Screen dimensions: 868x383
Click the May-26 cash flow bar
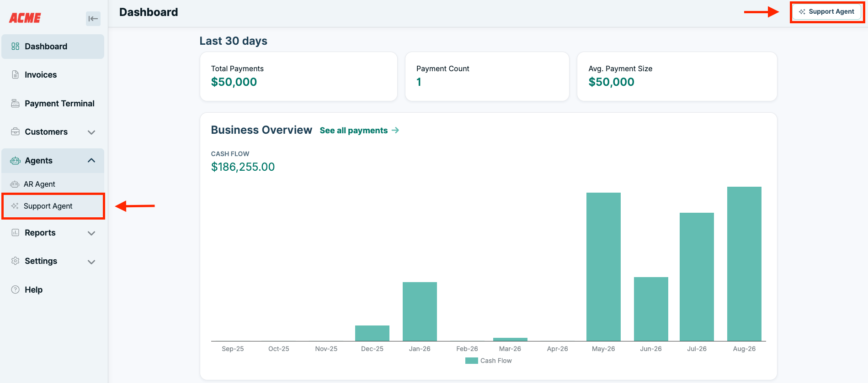pos(603,267)
